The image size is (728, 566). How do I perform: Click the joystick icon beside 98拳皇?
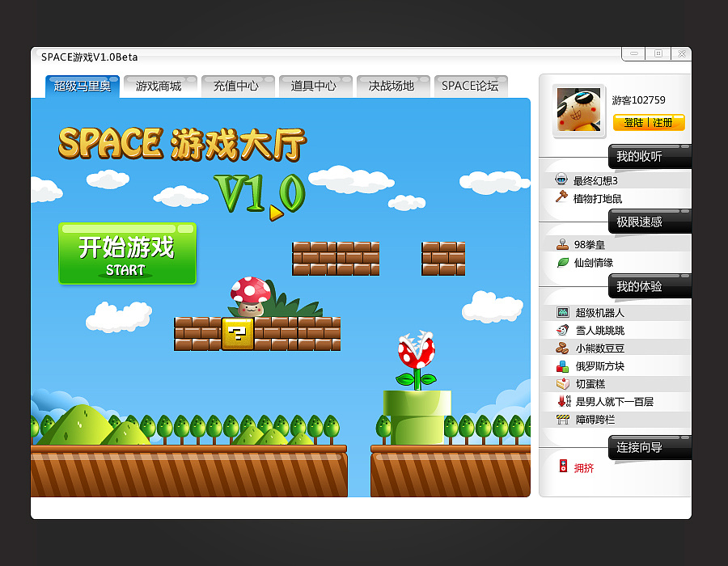point(562,243)
